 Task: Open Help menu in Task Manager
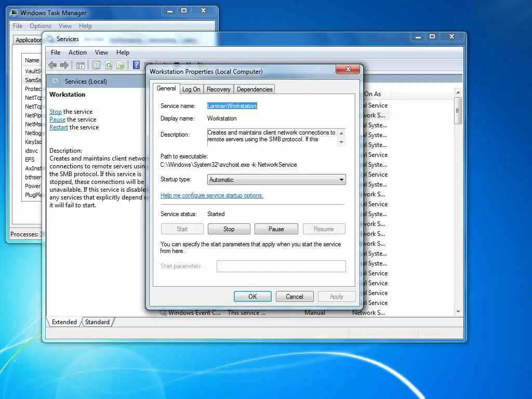click(85, 26)
